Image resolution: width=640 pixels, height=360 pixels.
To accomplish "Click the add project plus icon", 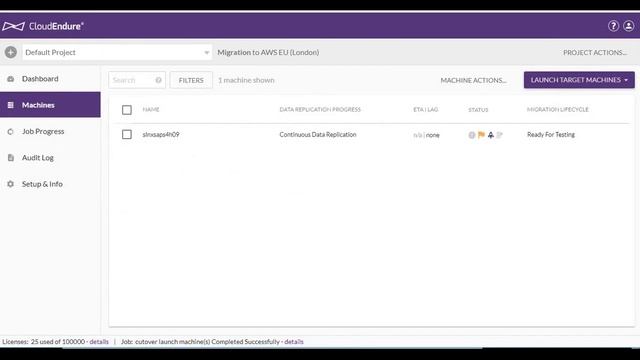I will [x=11, y=52].
